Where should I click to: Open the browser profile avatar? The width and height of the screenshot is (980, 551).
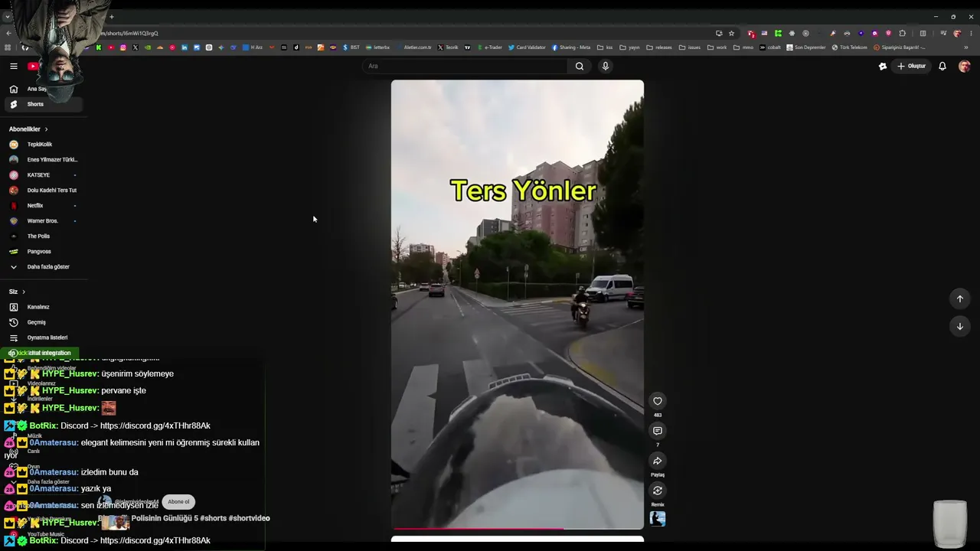pyautogui.click(x=957, y=34)
